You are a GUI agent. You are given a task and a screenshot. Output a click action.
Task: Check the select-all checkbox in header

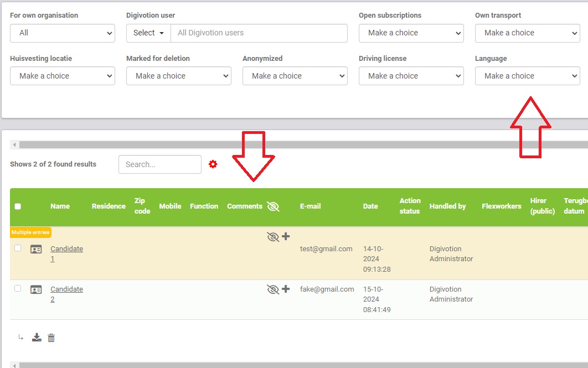[x=18, y=206]
